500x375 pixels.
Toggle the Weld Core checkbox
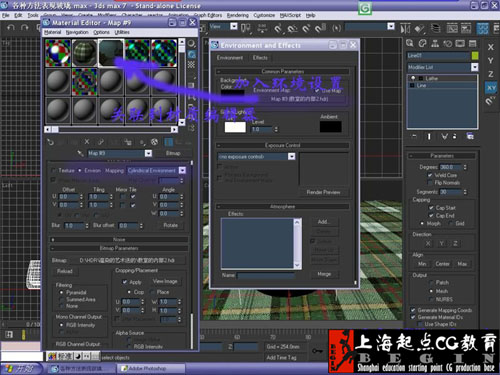click(x=430, y=175)
